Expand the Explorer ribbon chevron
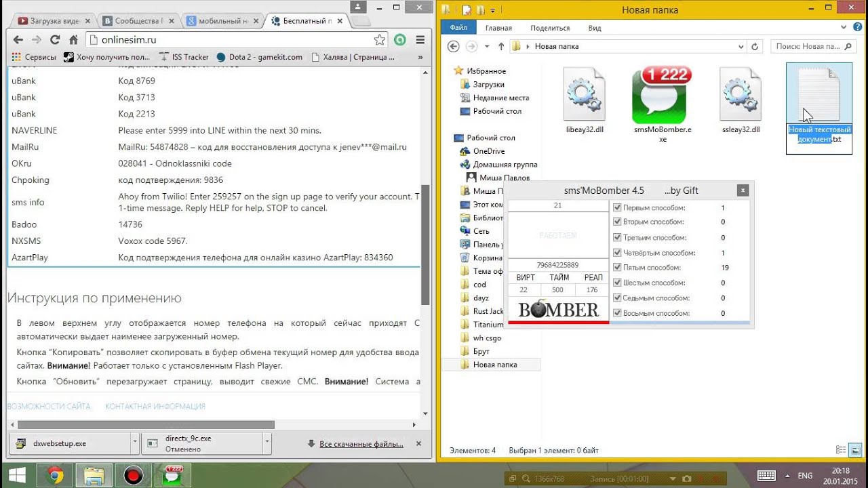This screenshot has width=868, height=488. 844,28
